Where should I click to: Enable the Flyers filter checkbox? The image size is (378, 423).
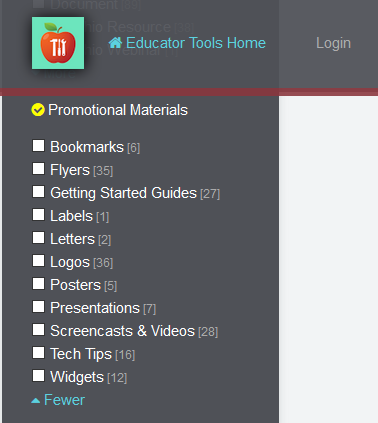(x=38, y=169)
